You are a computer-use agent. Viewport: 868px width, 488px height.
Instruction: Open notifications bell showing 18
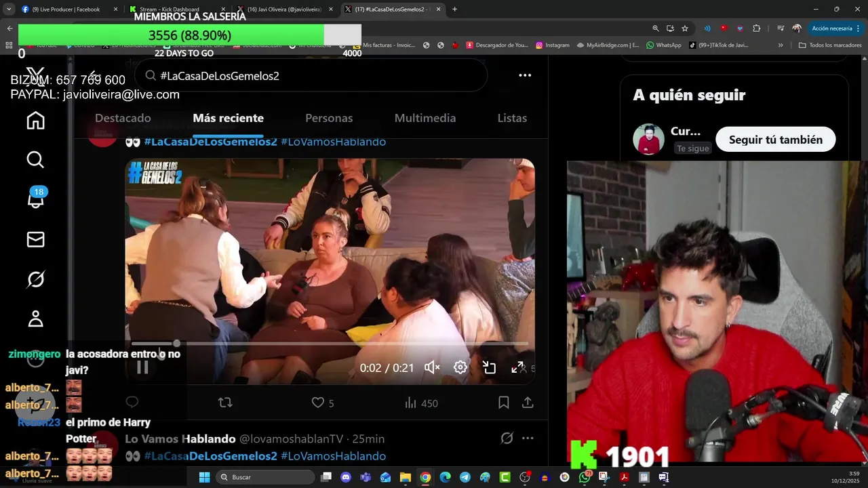(35, 199)
